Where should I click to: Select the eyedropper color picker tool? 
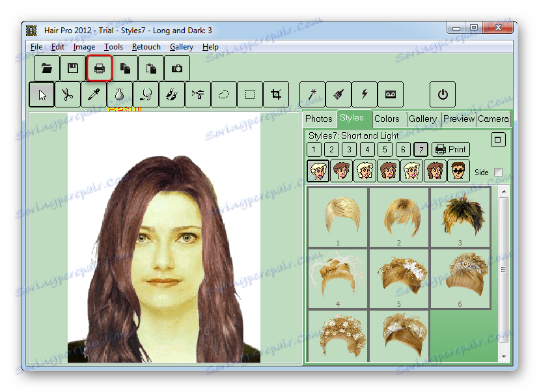(x=93, y=94)
